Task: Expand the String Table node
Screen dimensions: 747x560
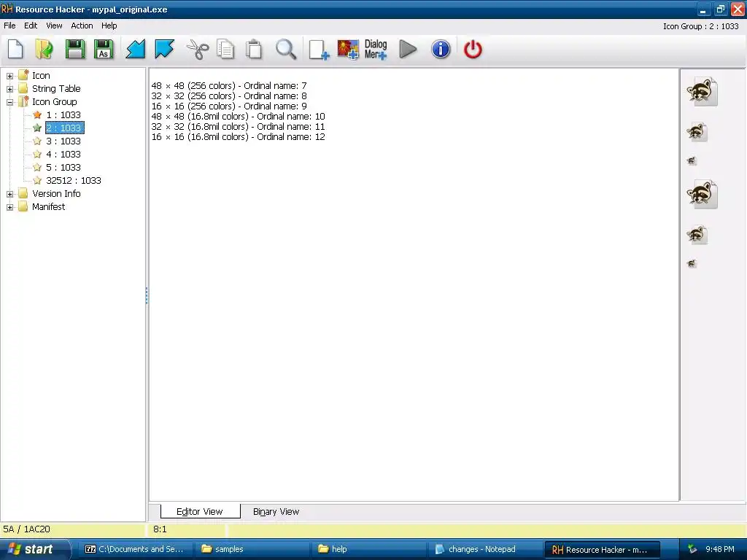Action: tap(9, 89)
